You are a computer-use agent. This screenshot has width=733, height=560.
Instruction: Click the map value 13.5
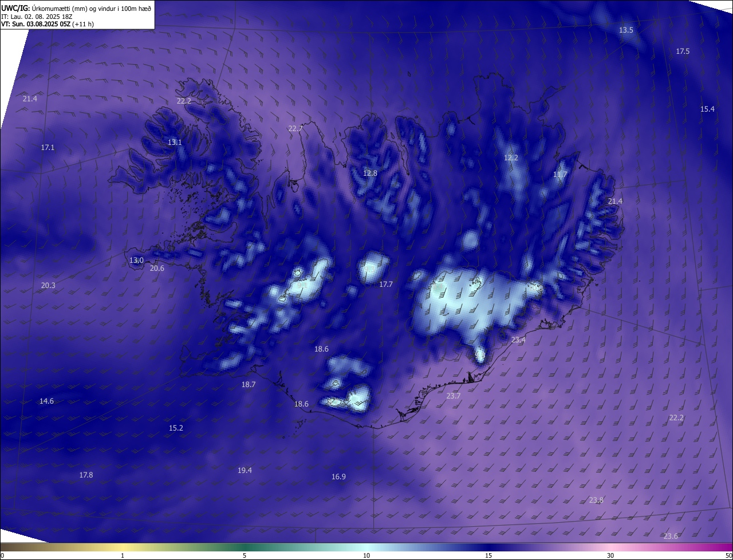click(x=626, y=30)
